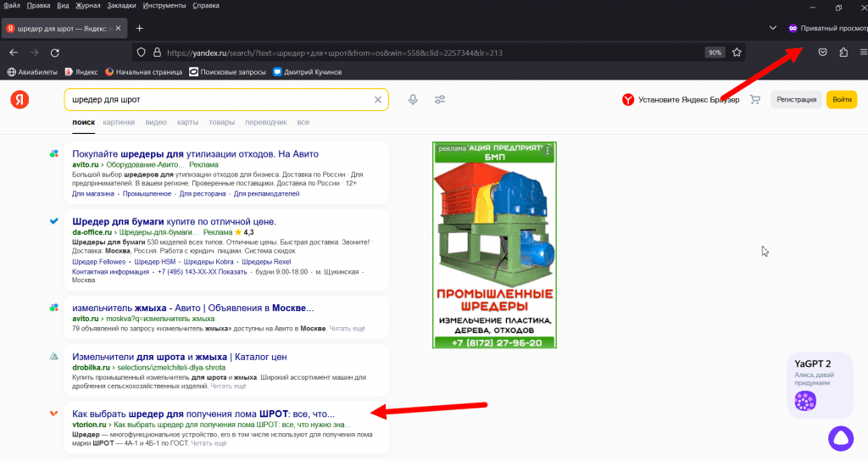Click the site padlock security icon

pyautogui.click(x=157, y=53)
